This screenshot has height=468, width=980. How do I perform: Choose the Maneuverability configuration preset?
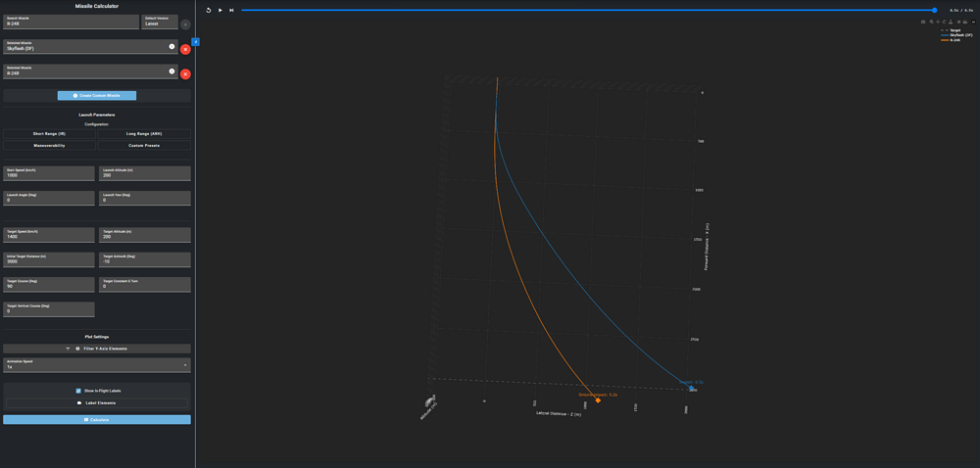point(49,145)
